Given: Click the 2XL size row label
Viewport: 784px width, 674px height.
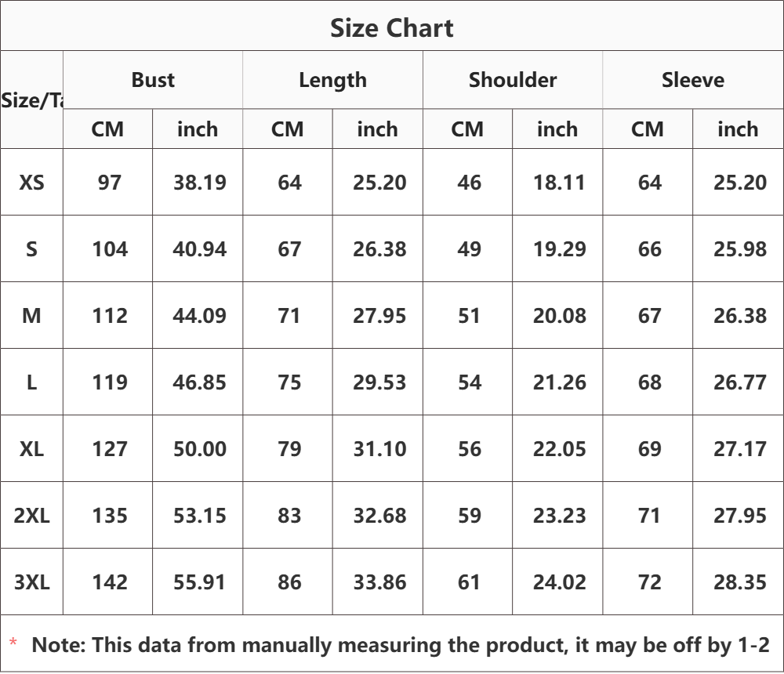Looking at the screenshot, I should click(x=31, y=516).
